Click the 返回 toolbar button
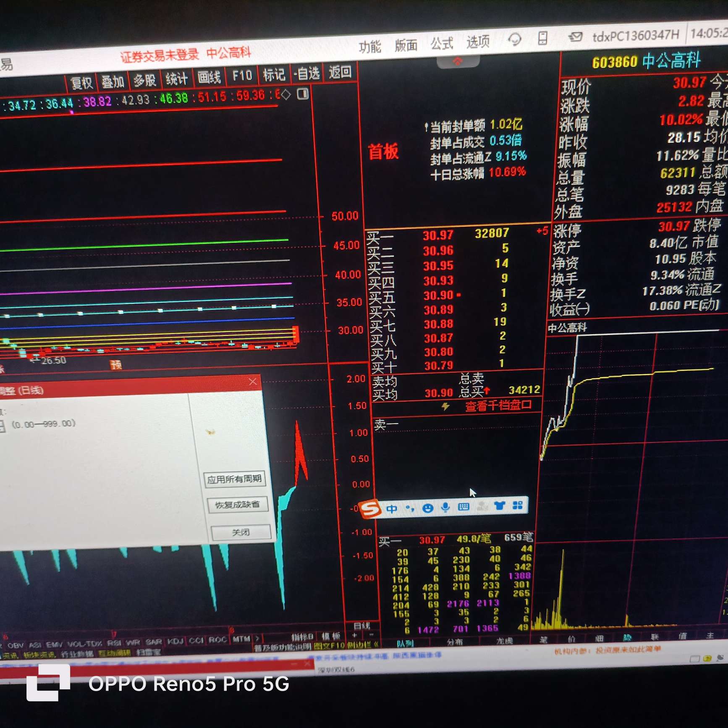The height and width of the screenshot is (728, 728). pyautogui.click(x=340, y=72)
